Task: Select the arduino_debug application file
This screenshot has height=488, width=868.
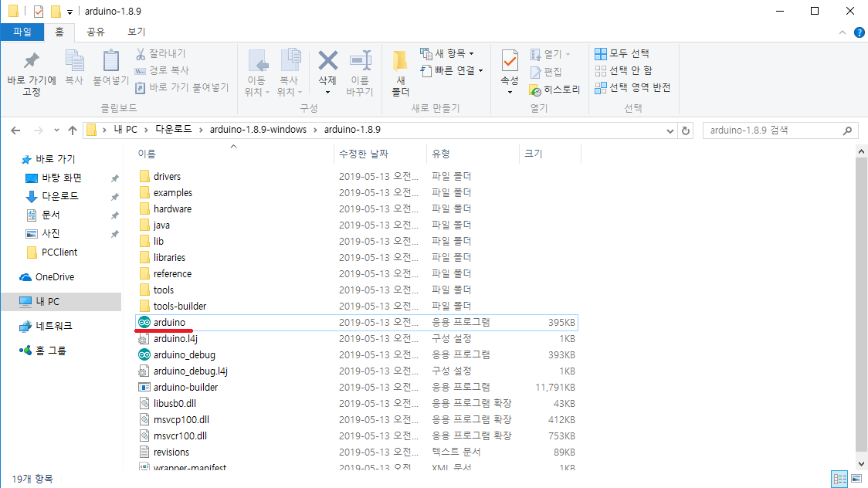Action: 357,354
